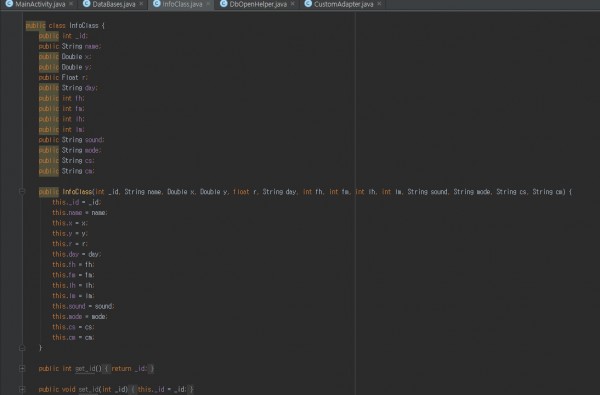
Task: Click the 'this.fm = fm;' statement
Action: [73, 275]
